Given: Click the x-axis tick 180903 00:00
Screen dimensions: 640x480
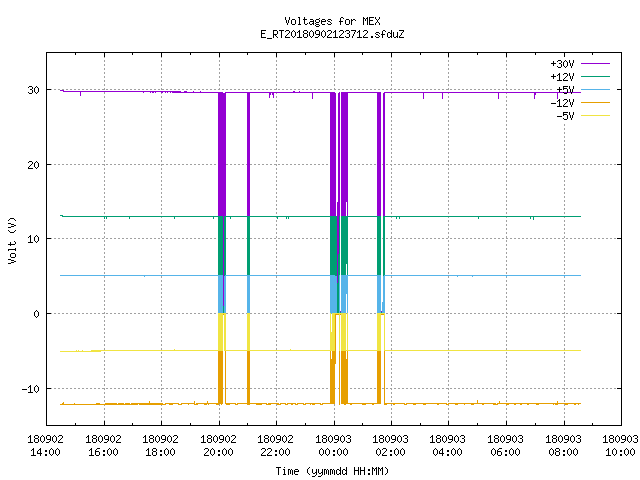Looking at the screenshot, I should tap(333, 445).
